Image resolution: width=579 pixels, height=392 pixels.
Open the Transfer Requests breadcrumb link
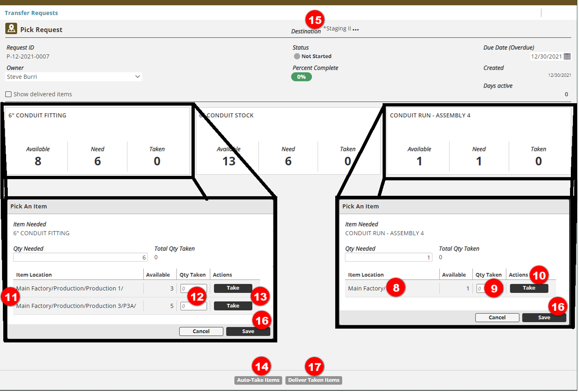[31, 13]
